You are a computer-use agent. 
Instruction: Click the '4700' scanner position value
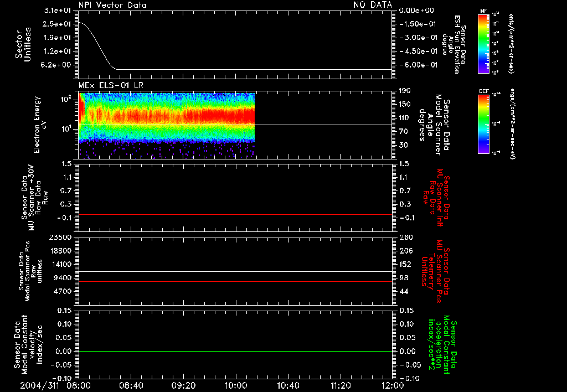pos(62,291)
